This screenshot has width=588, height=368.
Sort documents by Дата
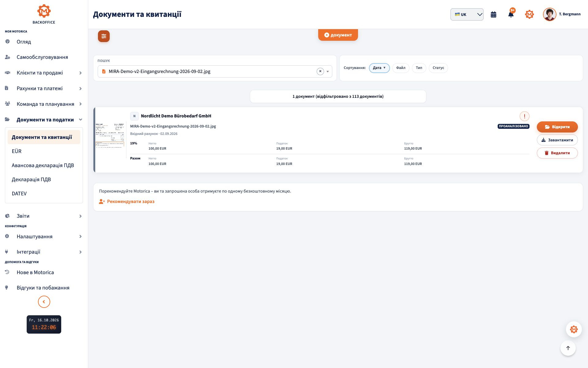coord(379,68)
